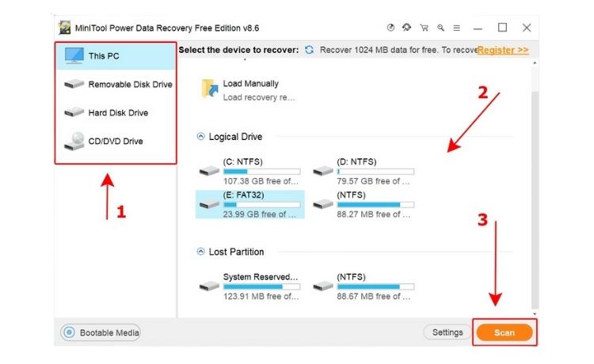This screenshot has height=364, width=594.
Task: Click the '(E: FAT32)' label
Action: 243,195
